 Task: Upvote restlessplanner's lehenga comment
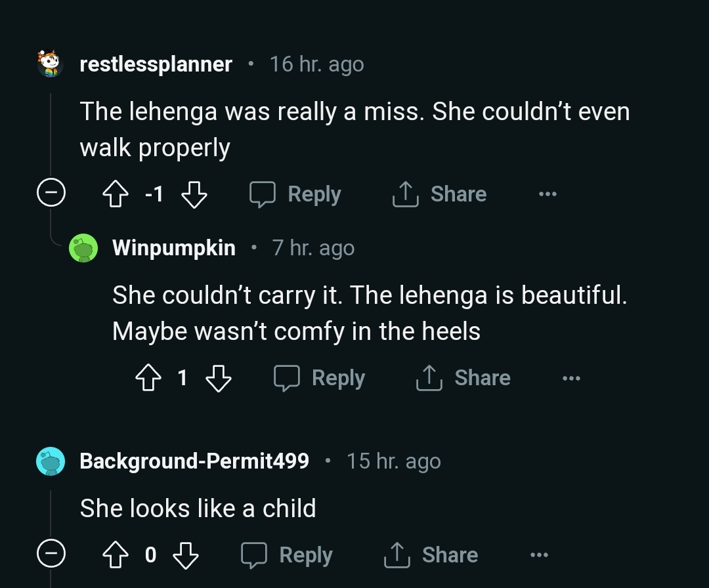point(116,195)
